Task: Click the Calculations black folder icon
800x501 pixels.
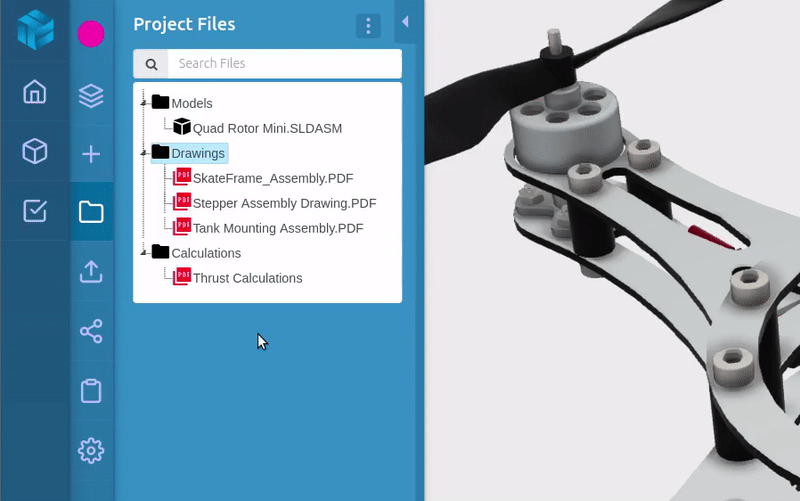Action: point(160,252)
